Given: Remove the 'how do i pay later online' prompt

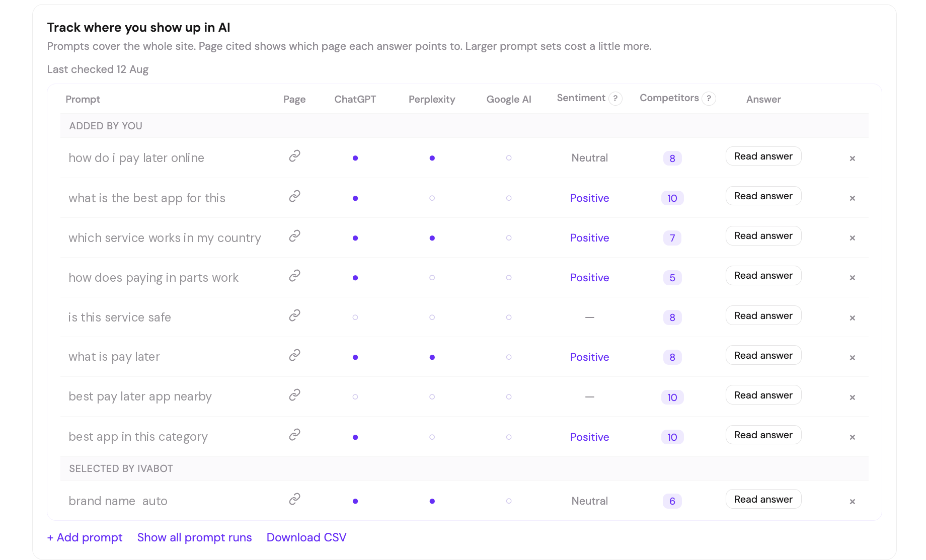Looking at the screenshot, I should (x=853, y=158).
